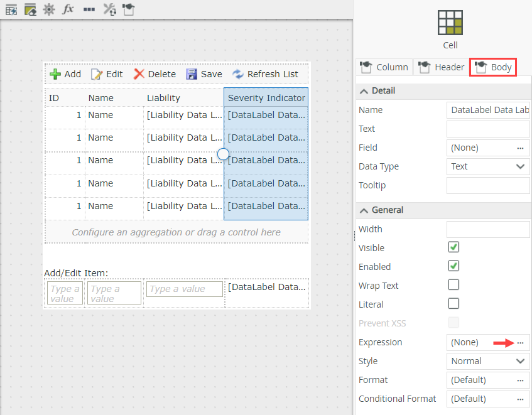
Task: Open the Conditional Format ellipsis button
Action: (520, 399)
